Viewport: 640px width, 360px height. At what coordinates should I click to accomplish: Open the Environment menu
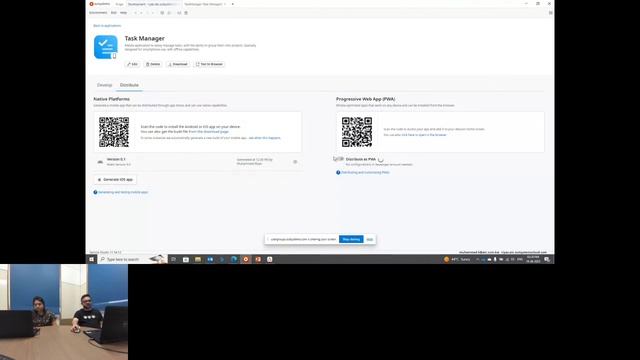point(98,13)
